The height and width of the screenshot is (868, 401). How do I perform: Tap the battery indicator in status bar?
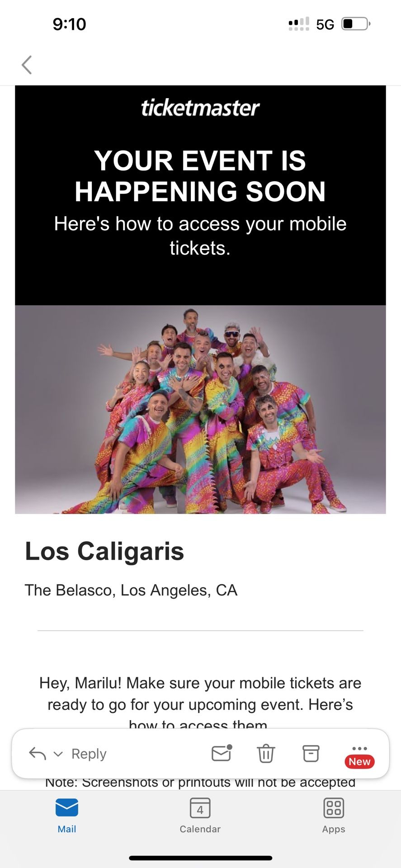pos(356,24)
